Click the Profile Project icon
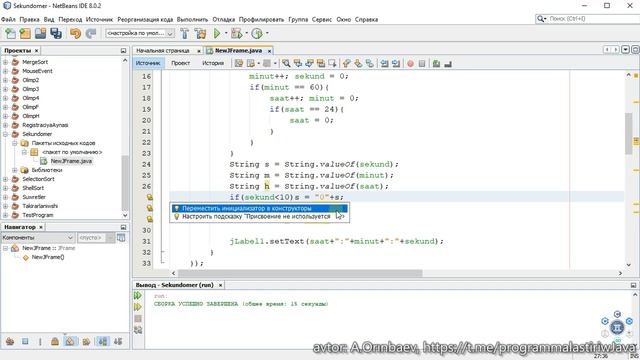This screenshot has height=360, width=640. pos(257,33)
